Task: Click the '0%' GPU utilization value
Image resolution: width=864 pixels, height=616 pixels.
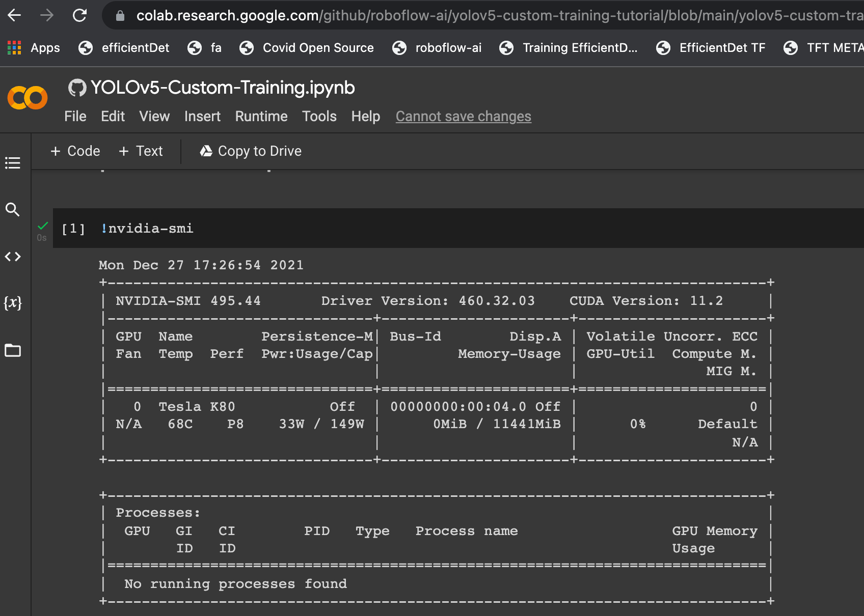Action: tap(638, 424)
